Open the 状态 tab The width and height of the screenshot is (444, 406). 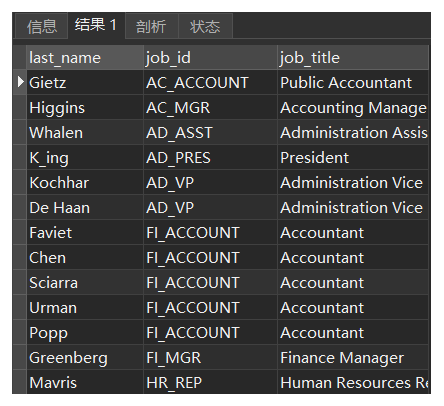(x=205, y=26)
